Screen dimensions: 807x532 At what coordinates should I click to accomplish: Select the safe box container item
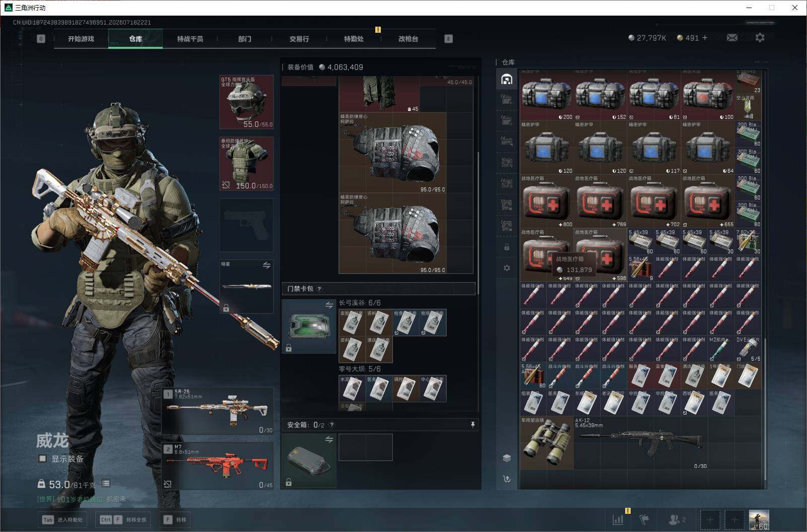click(309, 461)
